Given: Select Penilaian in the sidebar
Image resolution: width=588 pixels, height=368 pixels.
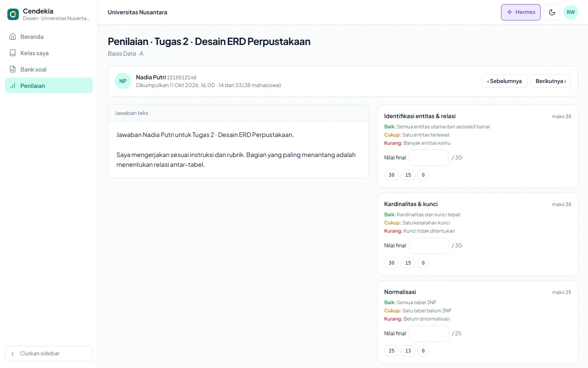Looking at the screenshot, I should click(49, 86).
